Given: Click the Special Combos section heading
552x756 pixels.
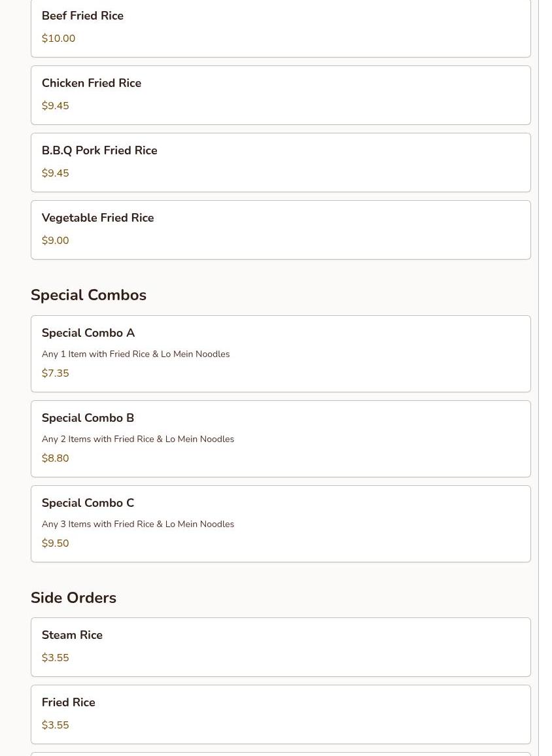Looking at the screenshot, I should 89,295.
